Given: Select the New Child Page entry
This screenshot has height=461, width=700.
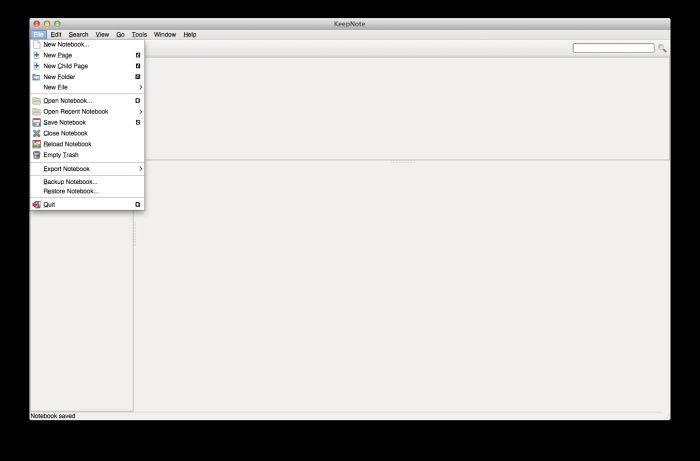Looking at the screenshot, I should tap(87, 66).
